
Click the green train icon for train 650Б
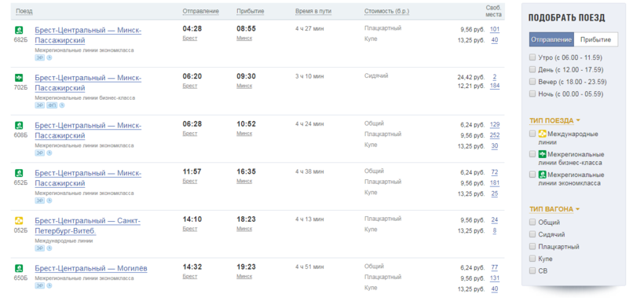pyautogui.click(x=19, y=268)
